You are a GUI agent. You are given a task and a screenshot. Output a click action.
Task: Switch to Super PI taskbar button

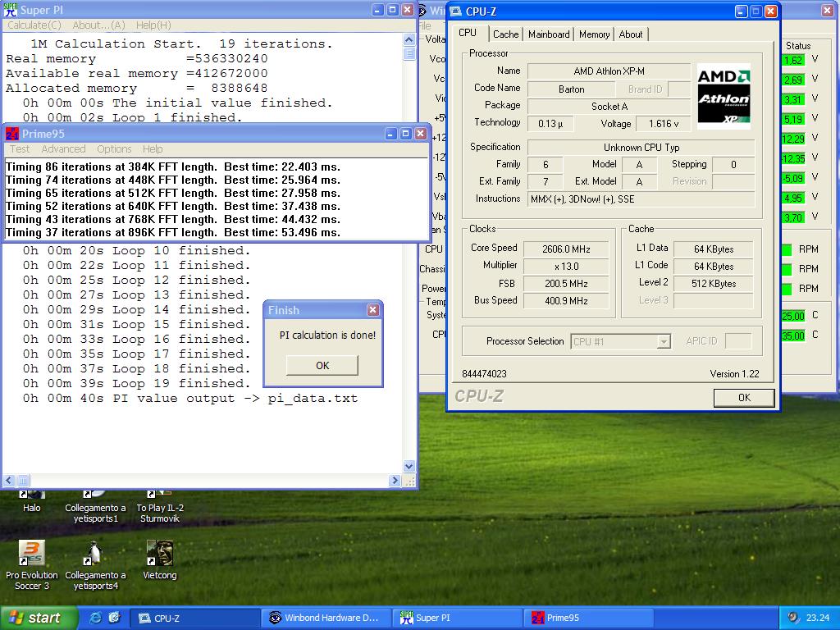coord(459,618)
